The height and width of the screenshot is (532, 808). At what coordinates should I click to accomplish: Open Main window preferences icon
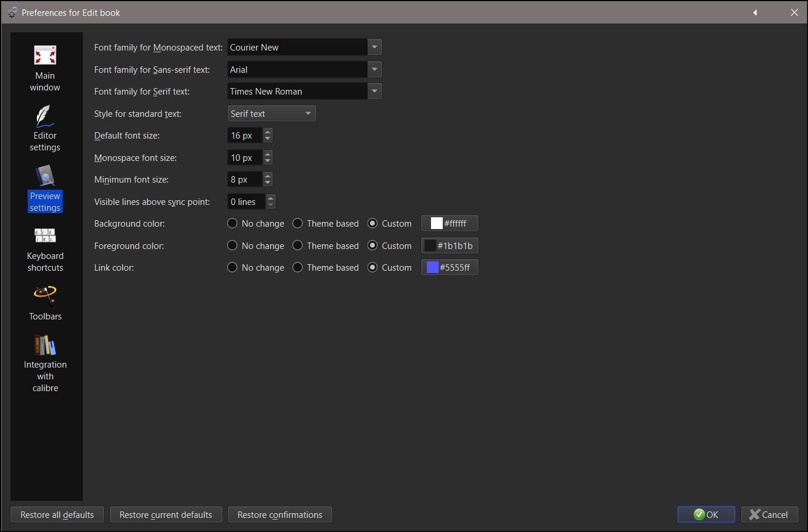coord(45,56)
